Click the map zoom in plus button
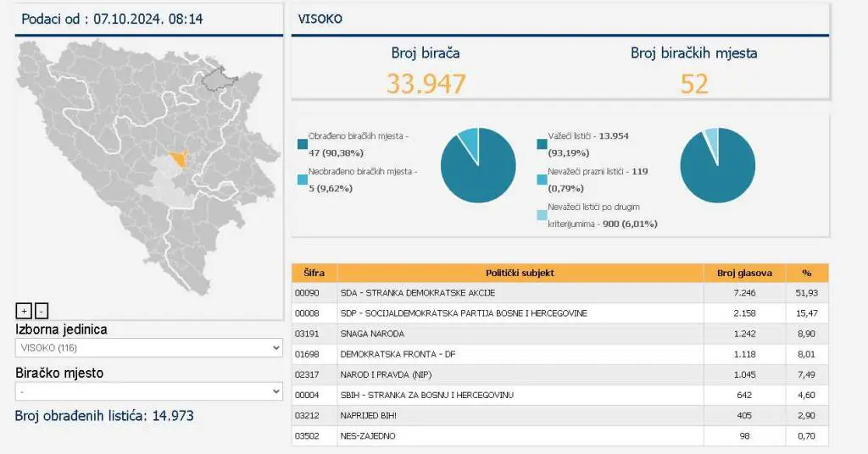 pyautogui.click(x=24, y=311)
